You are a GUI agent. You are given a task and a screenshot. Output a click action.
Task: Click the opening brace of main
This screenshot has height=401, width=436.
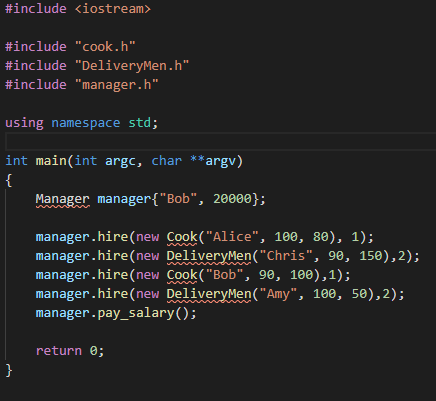(x=9, y=180)
